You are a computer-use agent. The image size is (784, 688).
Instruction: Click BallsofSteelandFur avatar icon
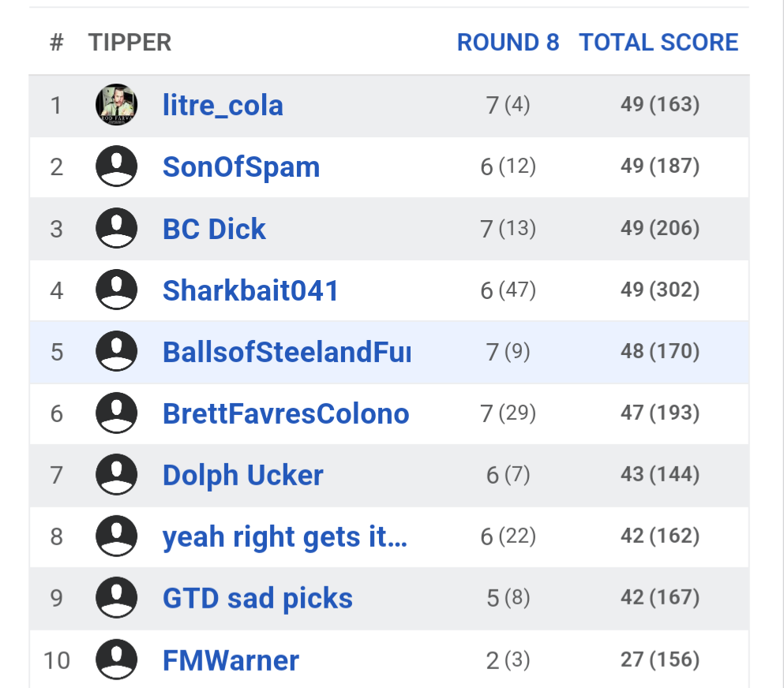[x=116, y=352]
